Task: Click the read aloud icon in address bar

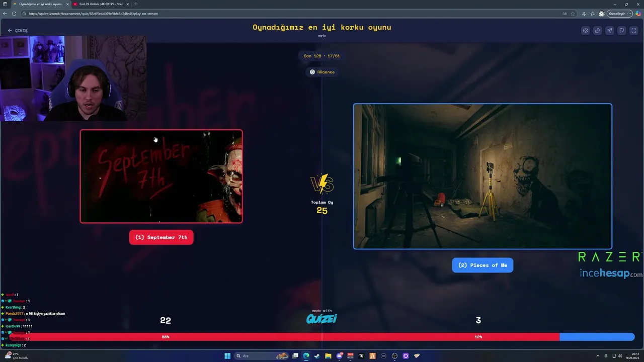Action: tap(565, 14)
